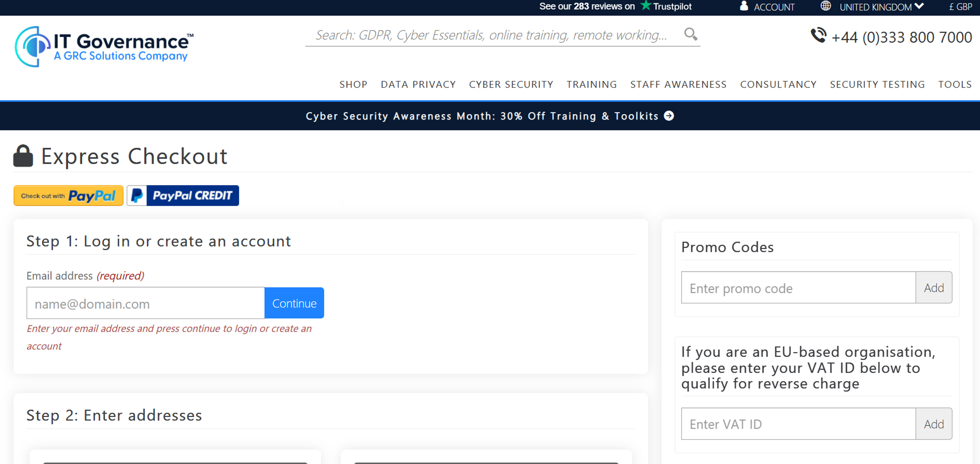Image resolution: width=980 pixels, height=464 pixels.
Task: Click the globe icon near United Kingdom
Action: point(826,6)
